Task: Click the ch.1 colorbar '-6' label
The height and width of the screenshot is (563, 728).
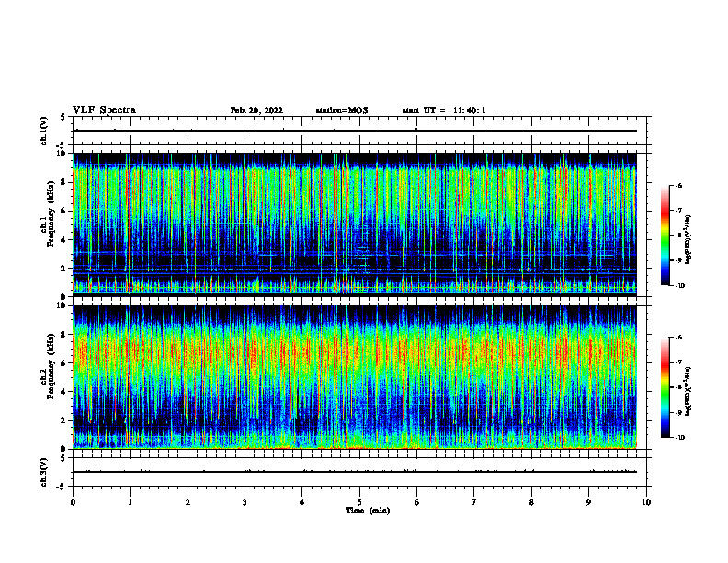Action: 678,186
